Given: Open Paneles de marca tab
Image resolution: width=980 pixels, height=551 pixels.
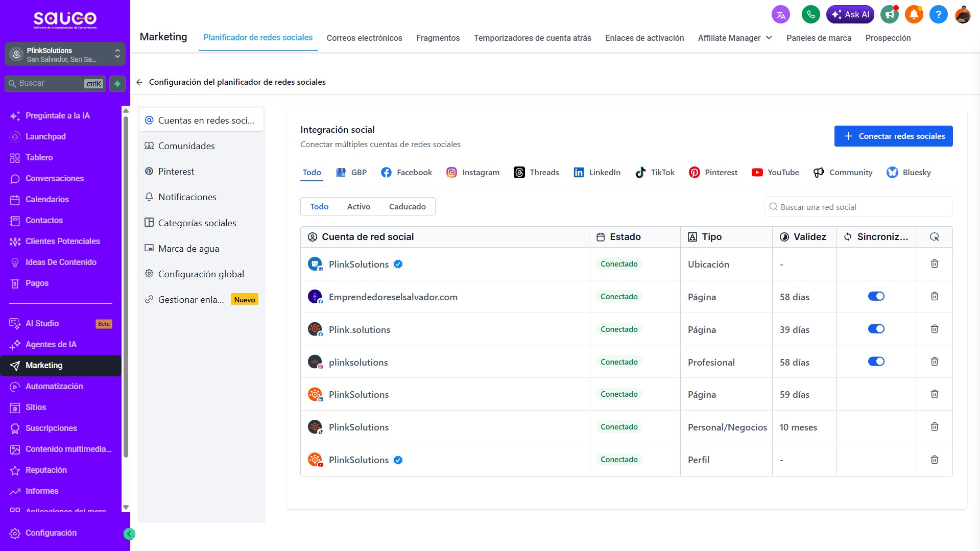Looking at the screenshot, I should tap(819, 38).
